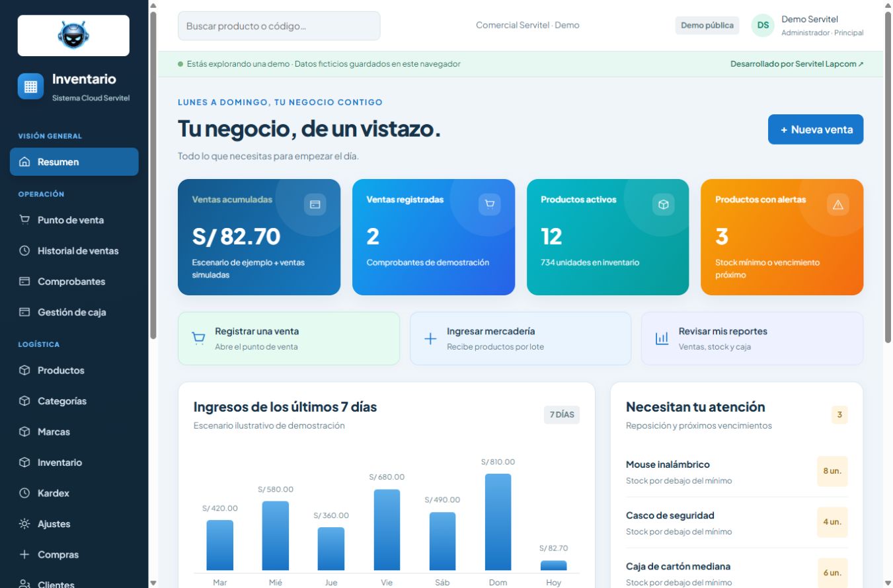Click the box icon beside Categorías
This screenshot has height=588, width=893.
point(25,401)
